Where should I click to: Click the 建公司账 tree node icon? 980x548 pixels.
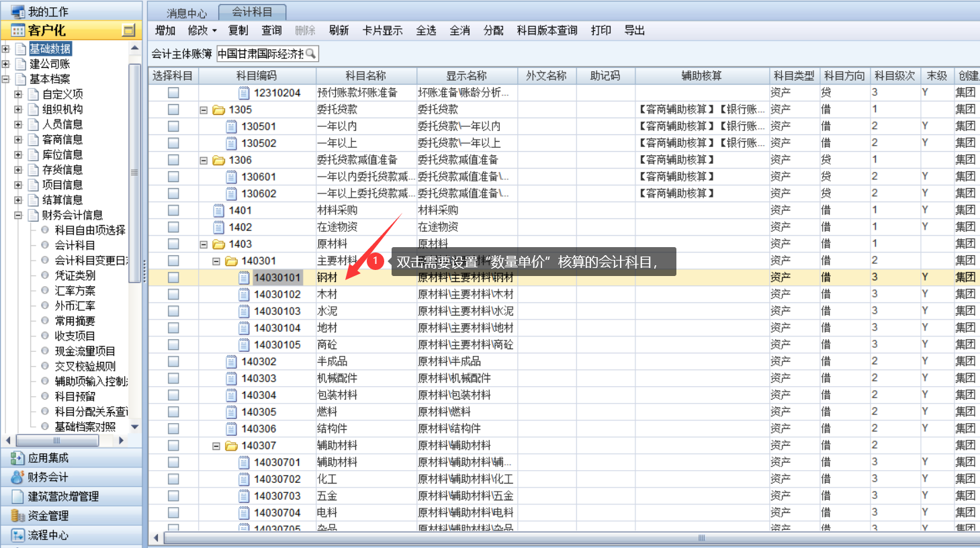(21, 64)
